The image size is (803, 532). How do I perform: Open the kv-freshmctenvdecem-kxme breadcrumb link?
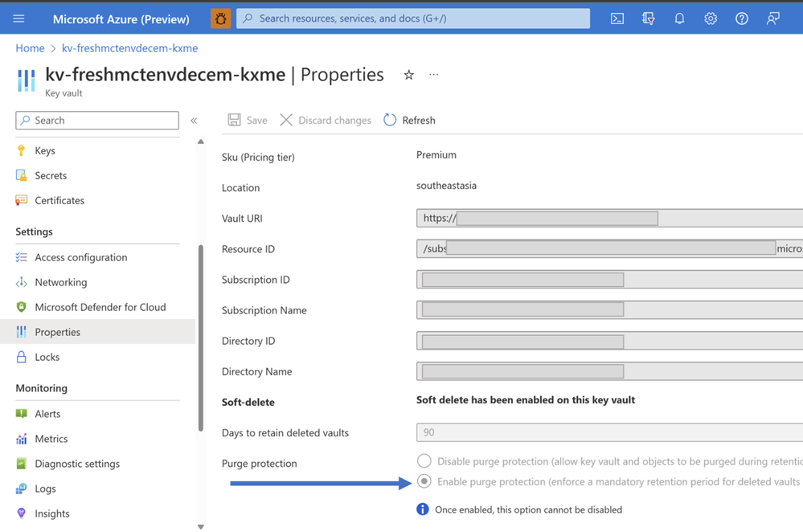129,48
